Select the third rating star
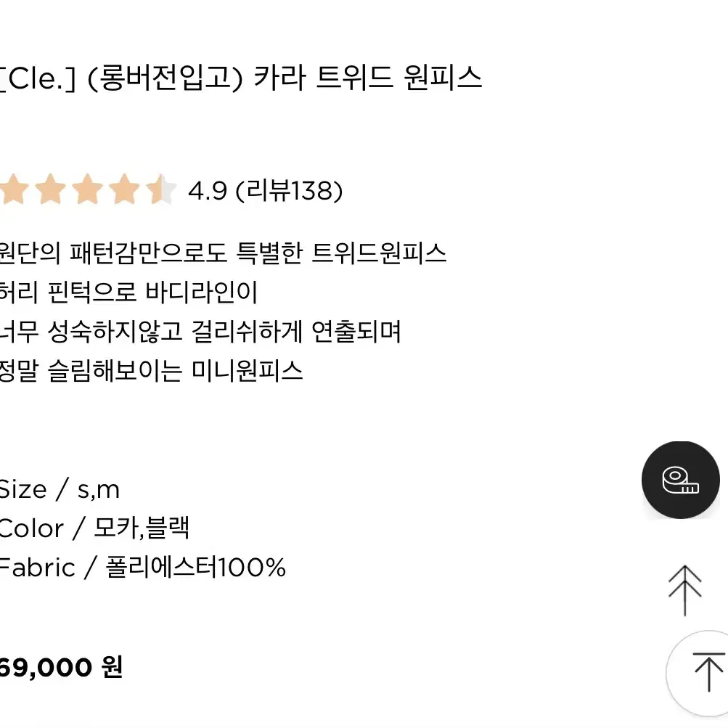Screen dimensions: 728x728 pos(87,189)
